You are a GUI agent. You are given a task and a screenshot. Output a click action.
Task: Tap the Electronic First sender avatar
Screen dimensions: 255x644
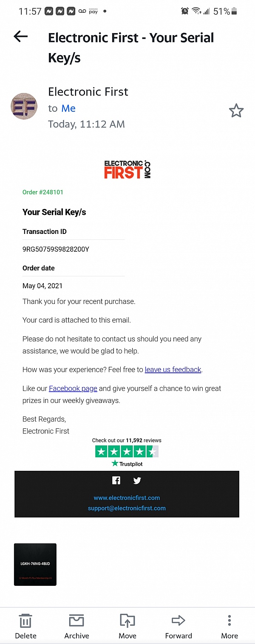pos(24,106)
